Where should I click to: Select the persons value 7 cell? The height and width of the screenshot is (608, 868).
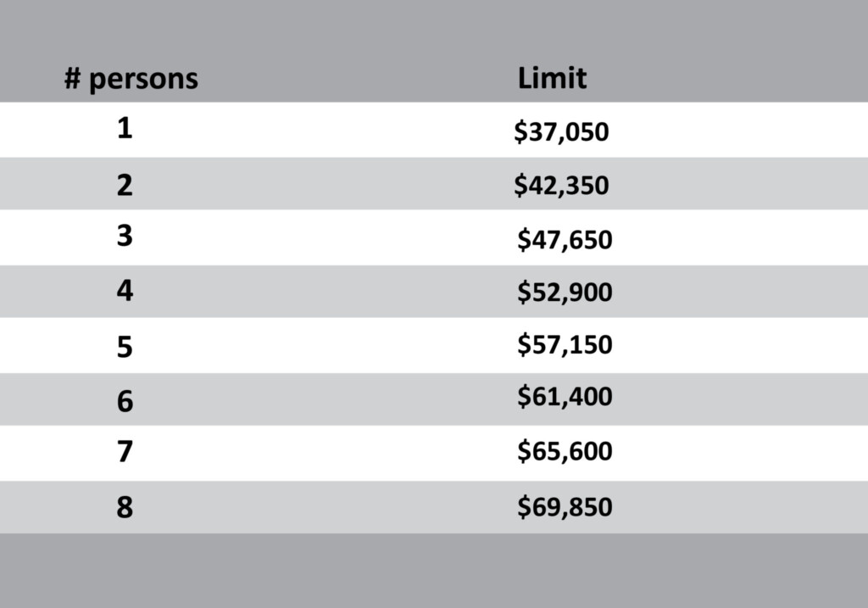tap(125, 451)
